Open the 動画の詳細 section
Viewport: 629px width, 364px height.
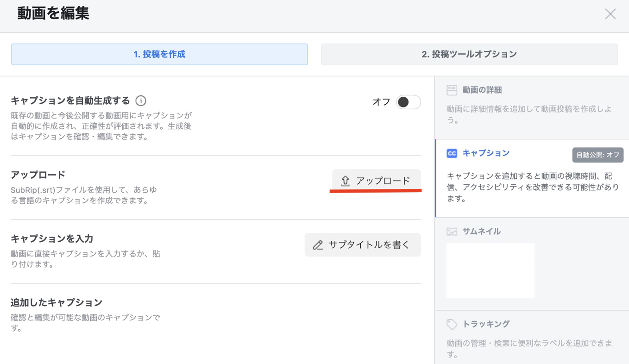pos(532,107)
